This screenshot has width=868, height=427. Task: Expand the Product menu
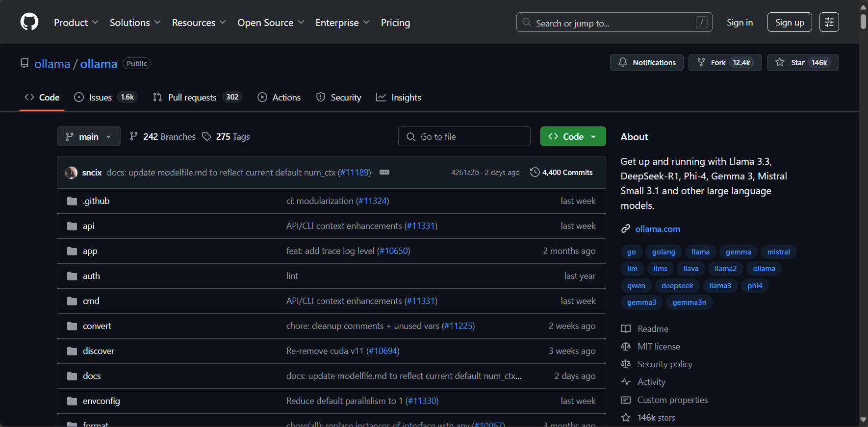(x=76, y=23)
